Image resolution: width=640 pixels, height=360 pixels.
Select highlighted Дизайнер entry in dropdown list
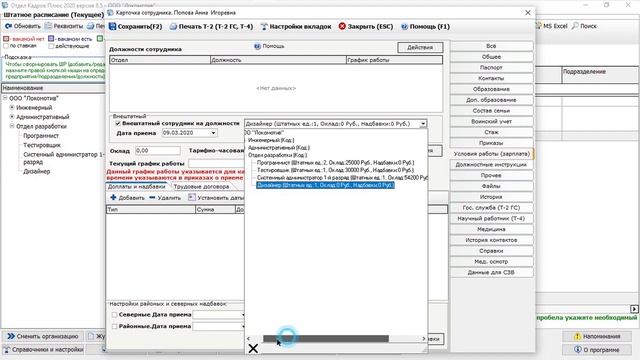click(325, 185)
